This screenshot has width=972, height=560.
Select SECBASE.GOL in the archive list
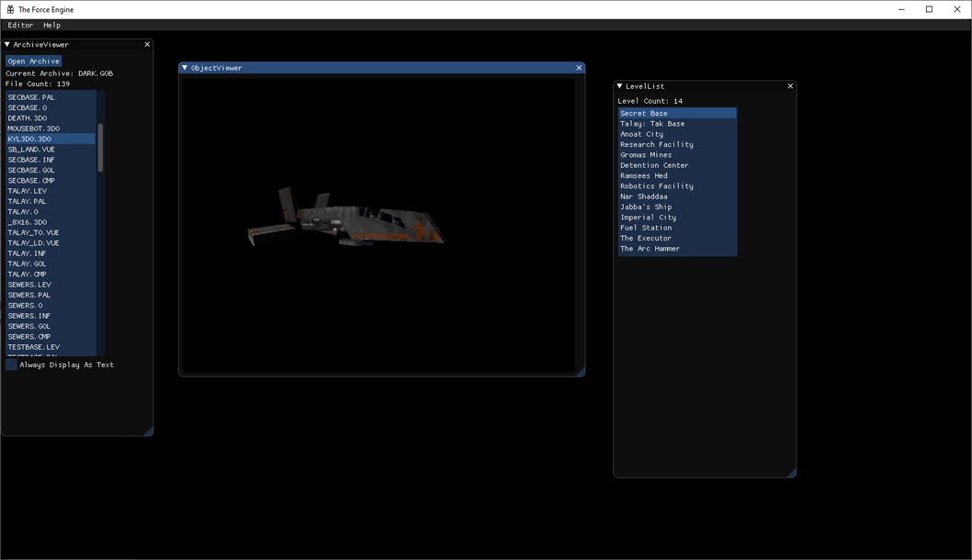(51, 171)
